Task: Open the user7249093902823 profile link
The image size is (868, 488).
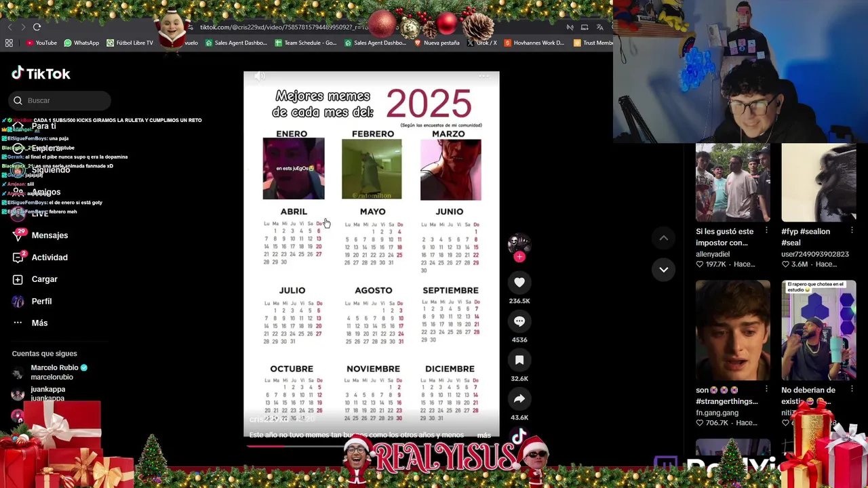Action: click(815, 254)
